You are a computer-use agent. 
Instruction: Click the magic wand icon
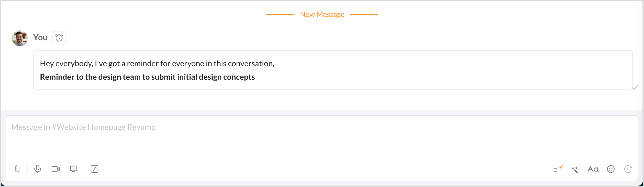[x=575, y=169]
